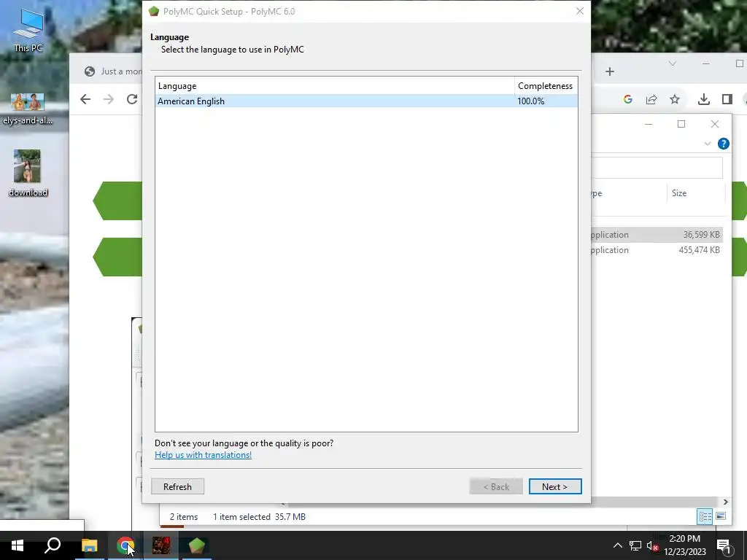Select the 36,599 KB application file row
Screen dimensions: 747x560
pos(656,235)
